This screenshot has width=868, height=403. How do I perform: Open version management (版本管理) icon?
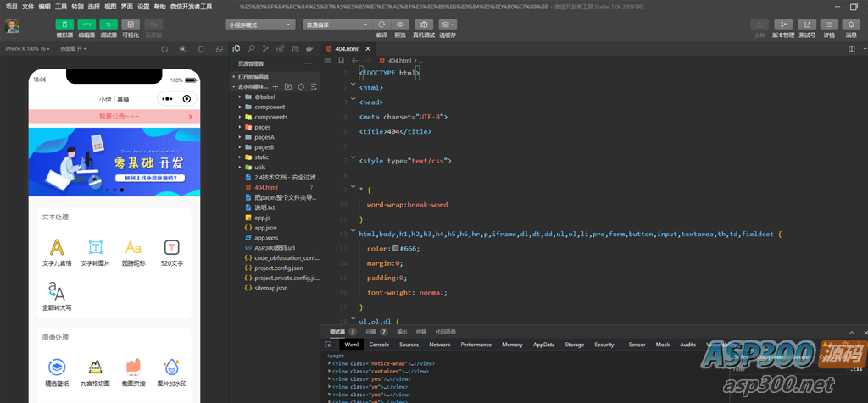point(783,25)
